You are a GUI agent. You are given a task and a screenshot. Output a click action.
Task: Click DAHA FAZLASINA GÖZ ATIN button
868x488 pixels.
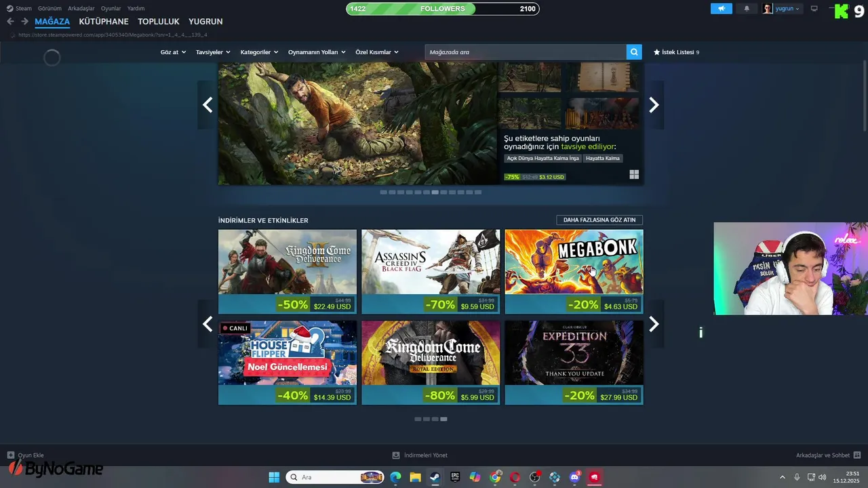pos(599,220)
